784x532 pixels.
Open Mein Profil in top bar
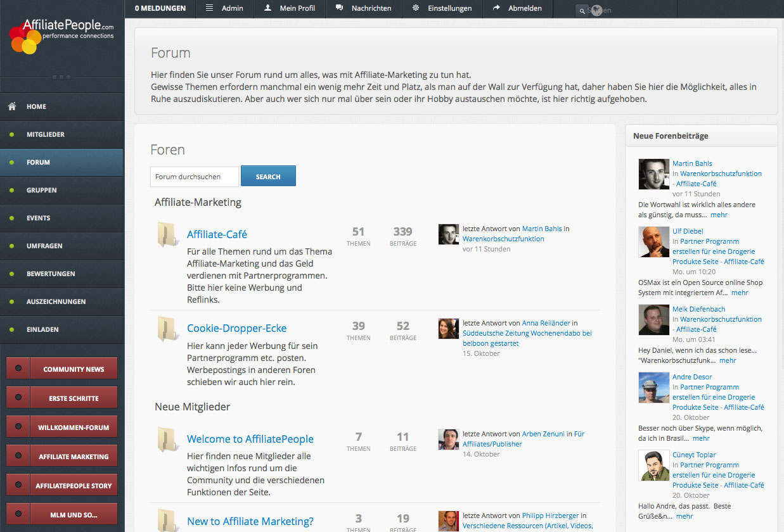(290, 8)
